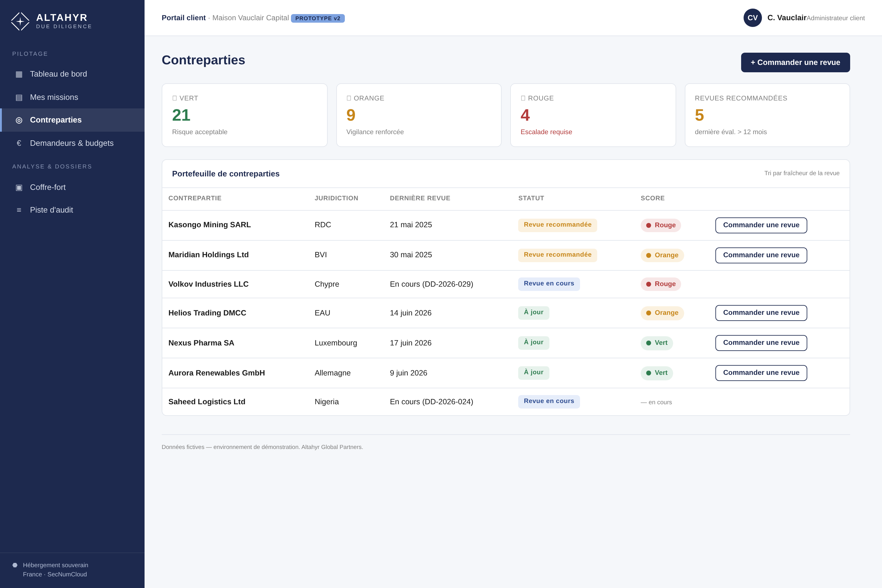Open the Maridian Holdings Ltd row name
This screenshot has width=882, height=588.
(x=209, y=255)
